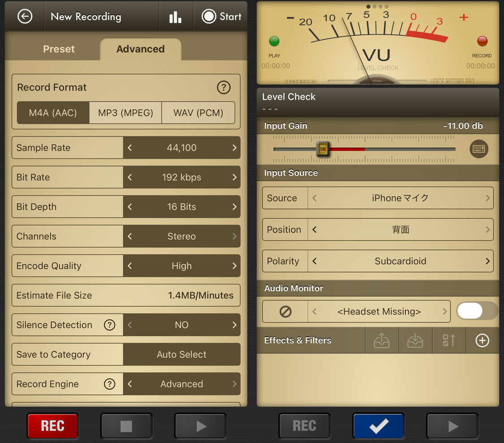
Task: Decrease Bit Rate with left arrow
Action: coord(130,177)
